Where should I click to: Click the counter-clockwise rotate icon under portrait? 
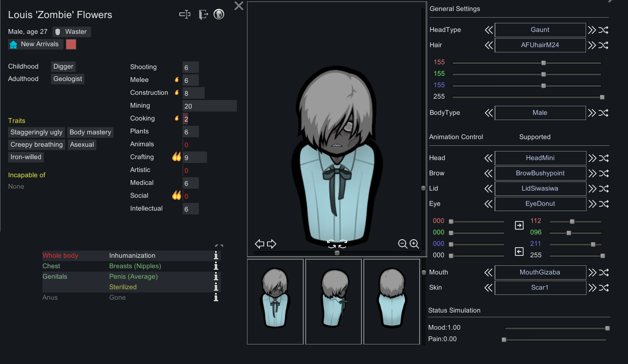(332, 244)
